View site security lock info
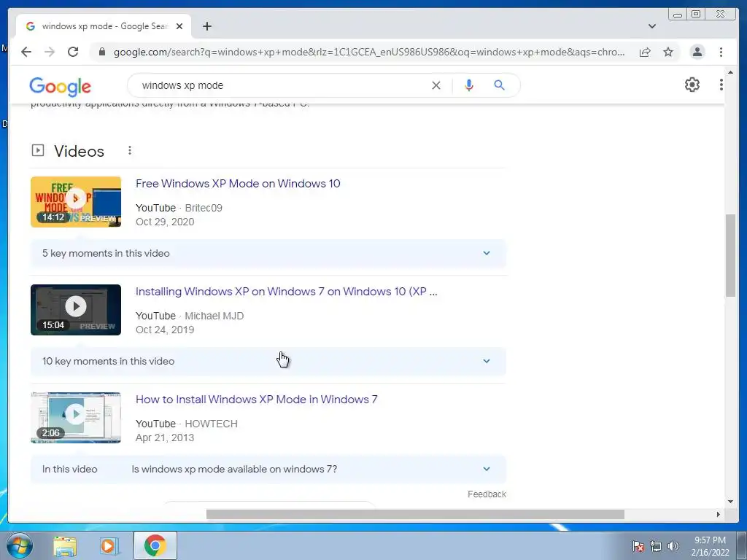 101,52
